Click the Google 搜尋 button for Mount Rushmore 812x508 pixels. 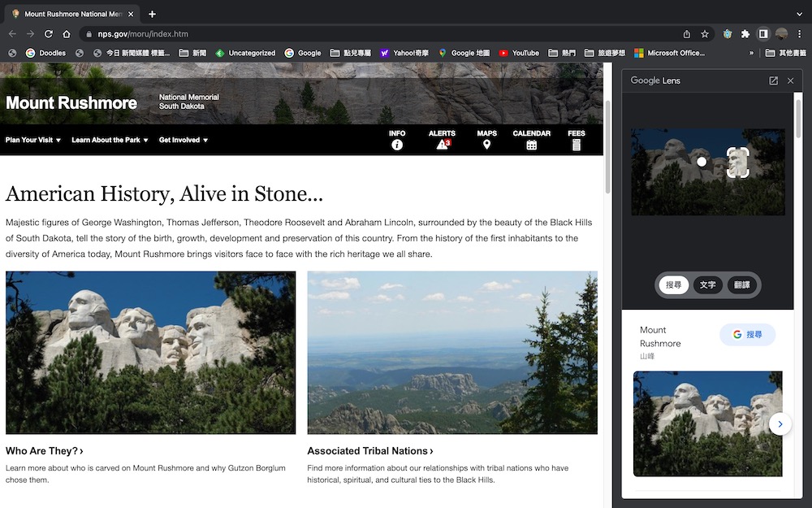747,334
